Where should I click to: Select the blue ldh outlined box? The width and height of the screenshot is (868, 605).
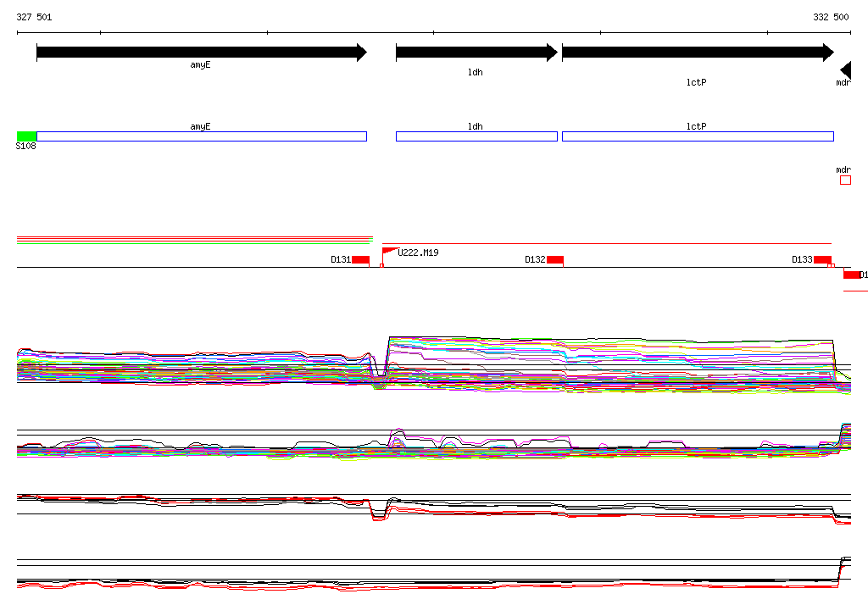point(476,136)
